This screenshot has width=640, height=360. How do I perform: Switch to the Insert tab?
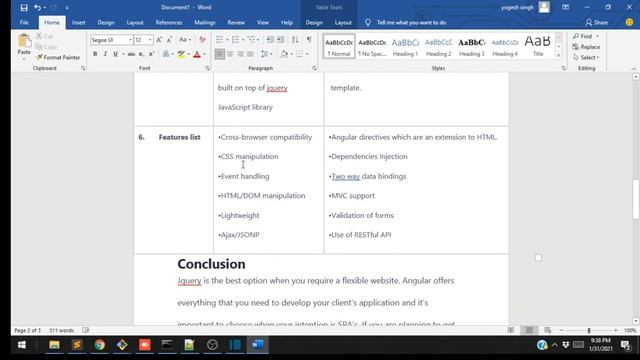[78, 22]
